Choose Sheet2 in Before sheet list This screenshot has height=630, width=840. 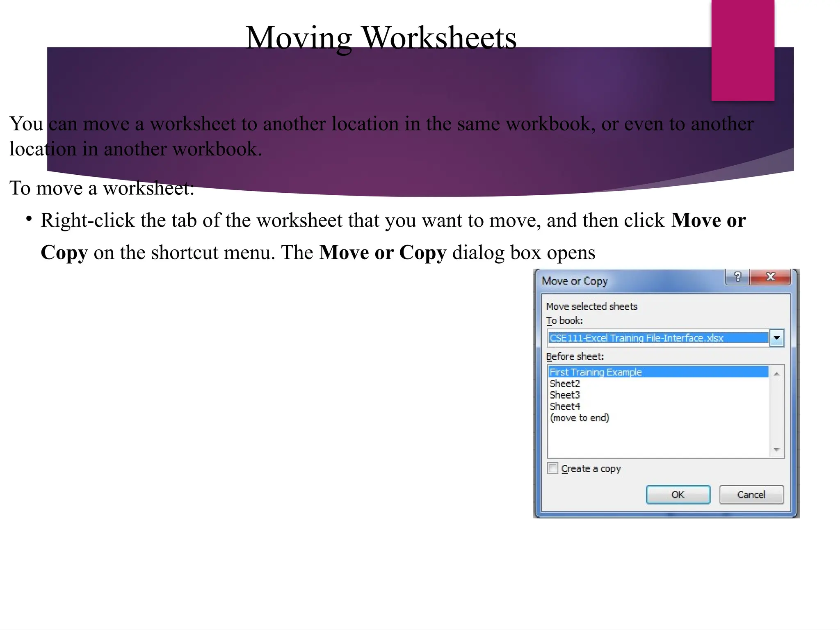click(565, 383)
